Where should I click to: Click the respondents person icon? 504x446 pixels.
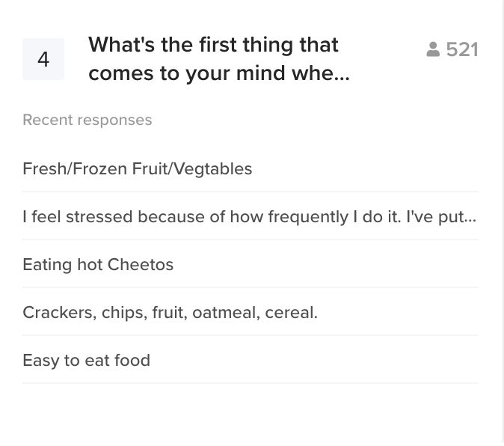click(433, 49)
